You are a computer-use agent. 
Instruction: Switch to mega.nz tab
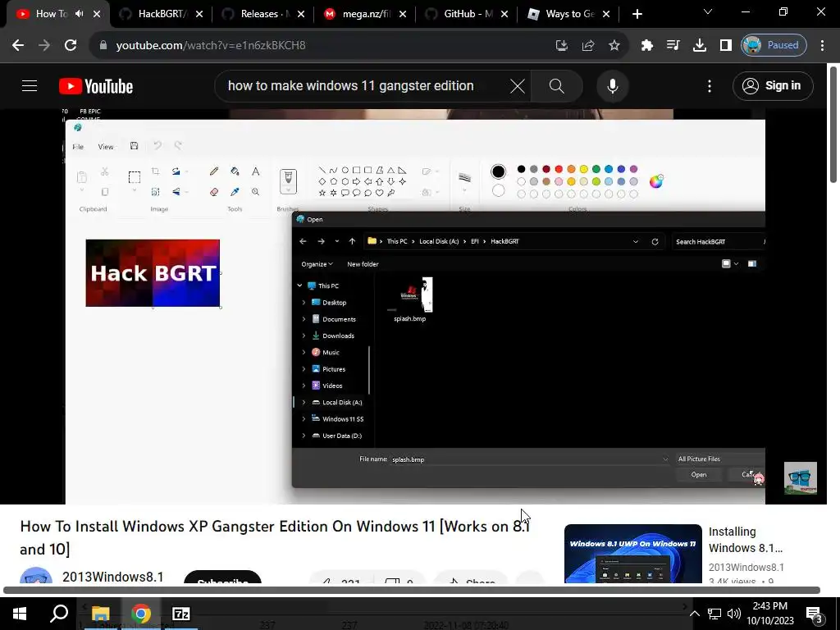coord(363,14)
